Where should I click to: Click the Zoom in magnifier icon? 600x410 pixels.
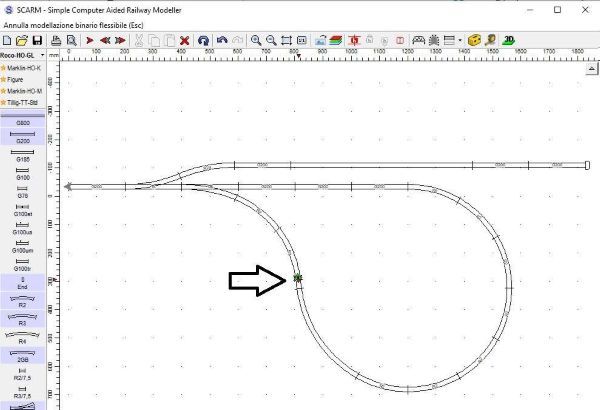click(256, 41)
